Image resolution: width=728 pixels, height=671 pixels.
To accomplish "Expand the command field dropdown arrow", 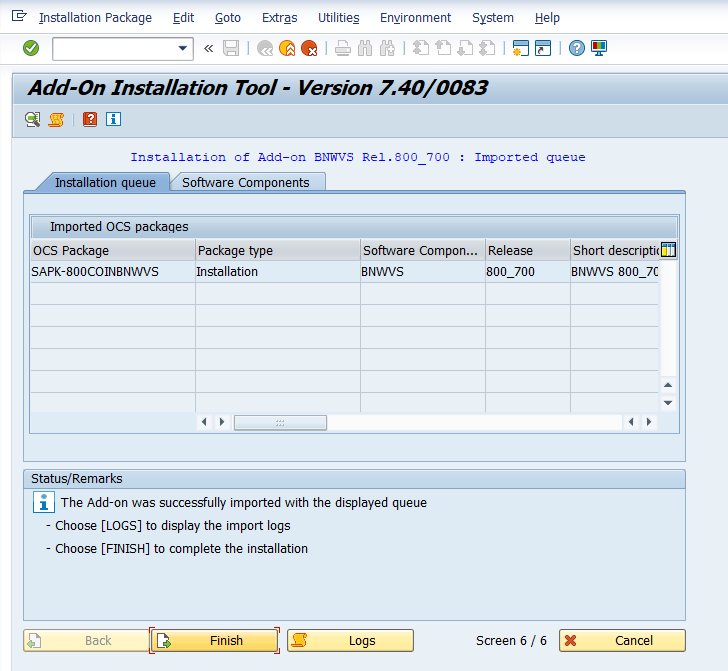I will click(x=183, y=48).
